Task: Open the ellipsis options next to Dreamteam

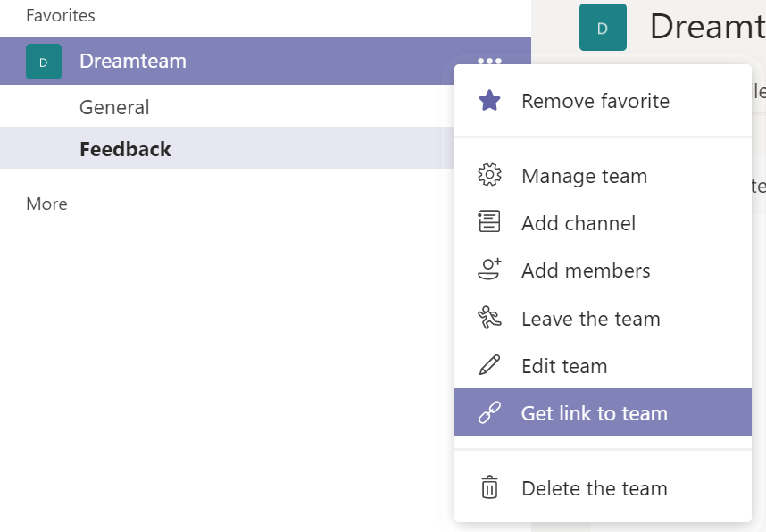Action: point(489,62)
